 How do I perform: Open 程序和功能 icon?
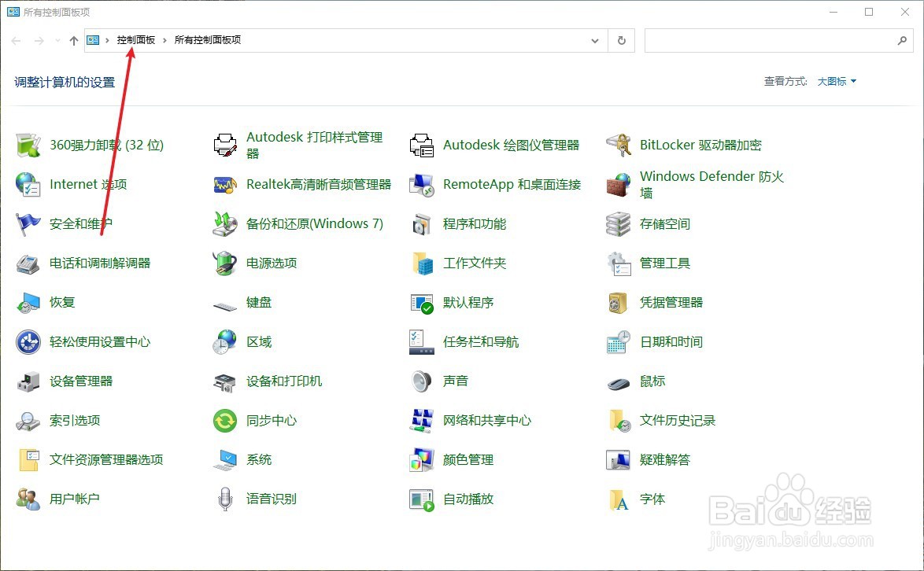click(x=421, y=223)
